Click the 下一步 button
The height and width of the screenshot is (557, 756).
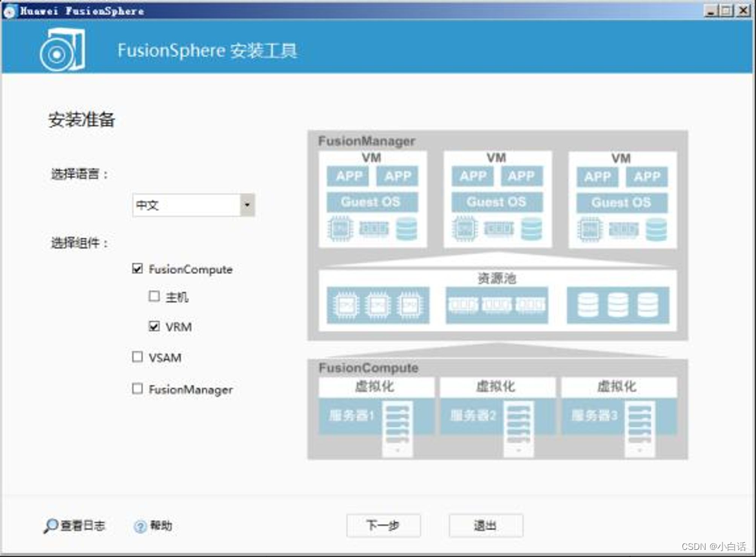click(383, 525)
